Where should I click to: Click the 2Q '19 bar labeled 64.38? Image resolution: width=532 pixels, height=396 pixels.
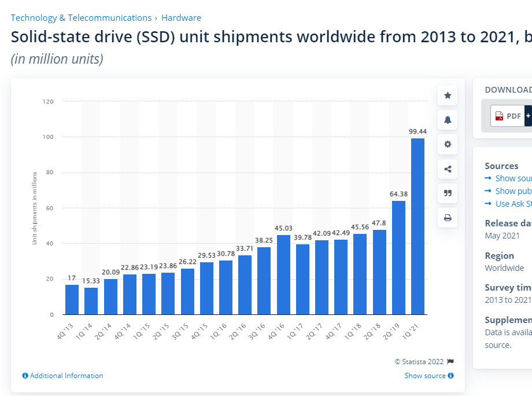point(398,258)
